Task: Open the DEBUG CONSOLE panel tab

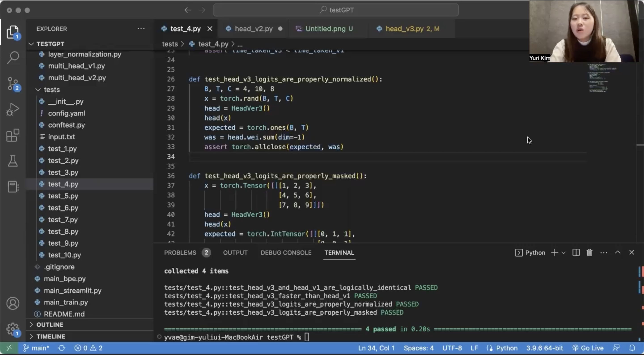Action: 286,253
